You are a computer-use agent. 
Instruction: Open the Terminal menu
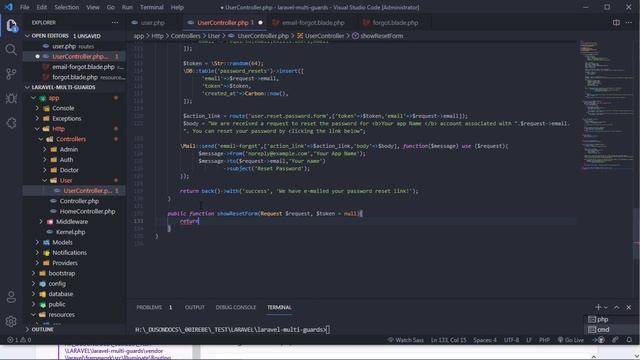pyautogui.click(x=151, y=7)
